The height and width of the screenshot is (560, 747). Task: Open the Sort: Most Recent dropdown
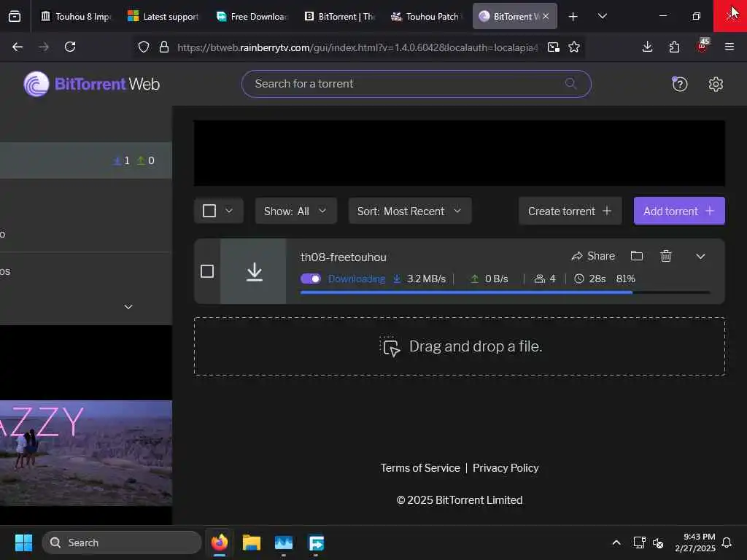410,211
